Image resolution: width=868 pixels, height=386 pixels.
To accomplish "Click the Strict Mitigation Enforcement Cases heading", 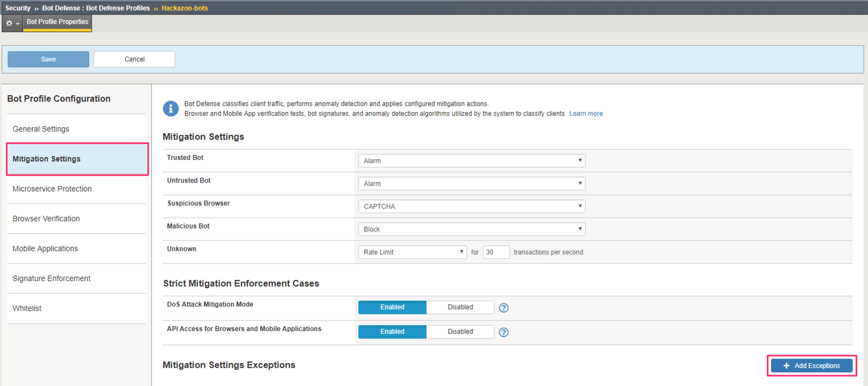I will pyautogui.click(x=241, y=283).
